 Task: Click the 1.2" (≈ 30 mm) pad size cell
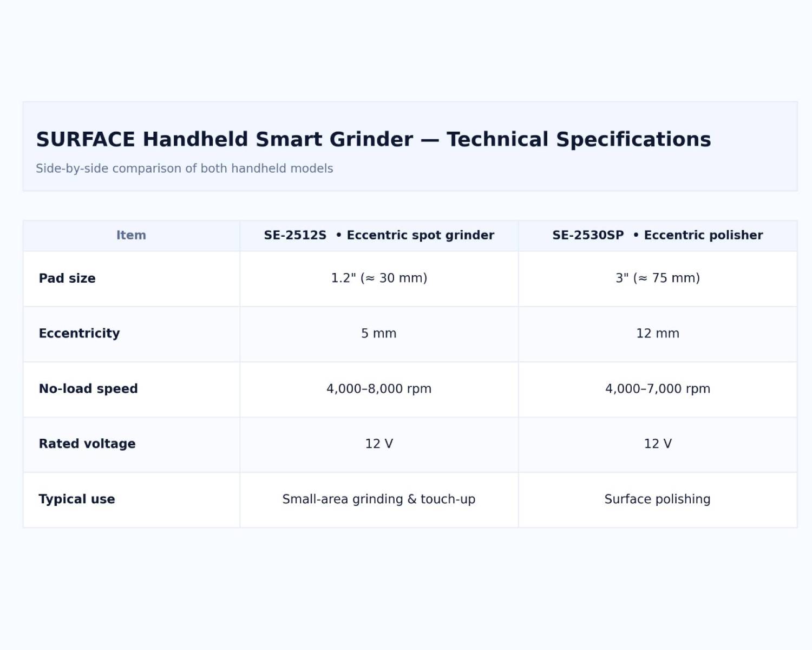coord(379,278)
